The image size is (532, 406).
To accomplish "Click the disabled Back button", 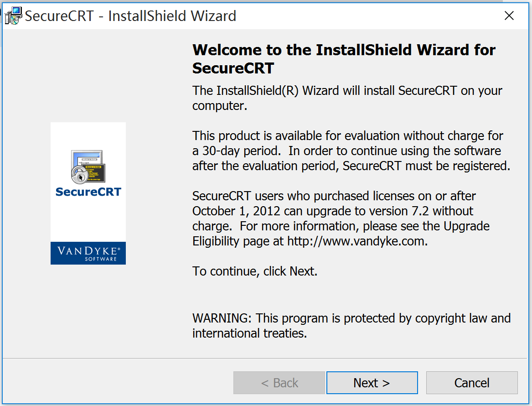I will coord(279,383).
